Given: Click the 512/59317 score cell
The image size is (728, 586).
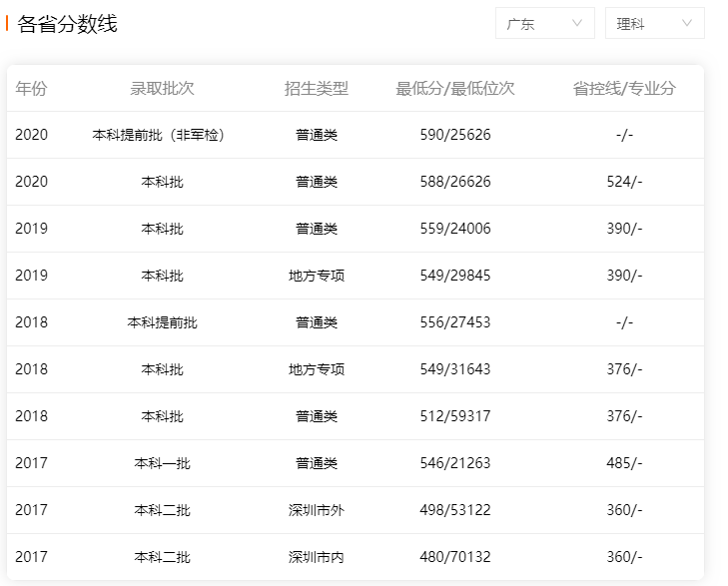Looking at the screenshot, I should 455,416.
